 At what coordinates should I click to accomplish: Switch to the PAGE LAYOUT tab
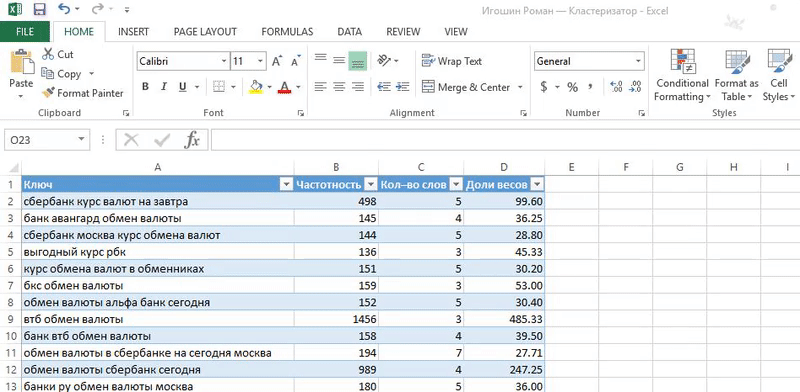coord(205,32)
